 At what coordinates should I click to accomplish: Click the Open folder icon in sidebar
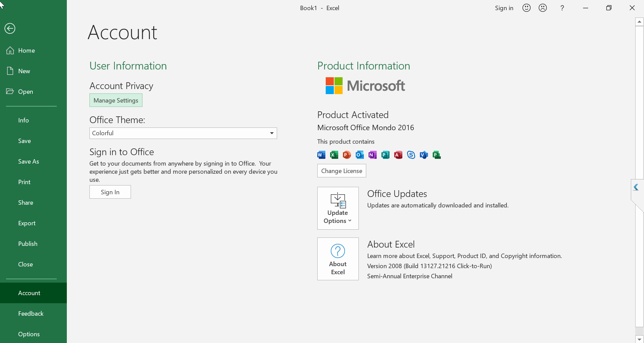coord(10,91)
